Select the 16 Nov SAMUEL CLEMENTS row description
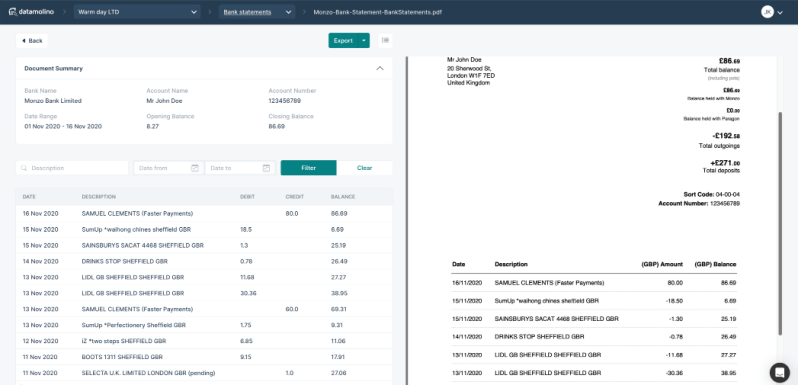798x385 pixels. [x=137, y=213]
